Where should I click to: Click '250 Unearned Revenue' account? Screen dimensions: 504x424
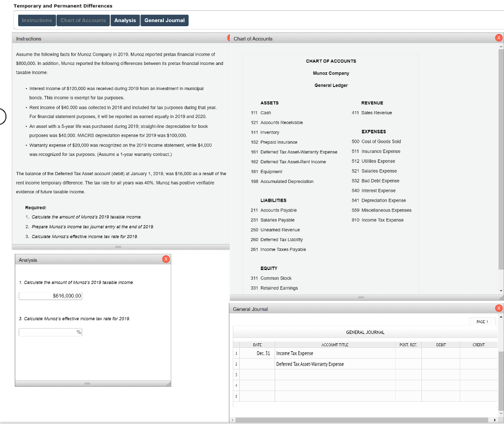tap(276, 230)
